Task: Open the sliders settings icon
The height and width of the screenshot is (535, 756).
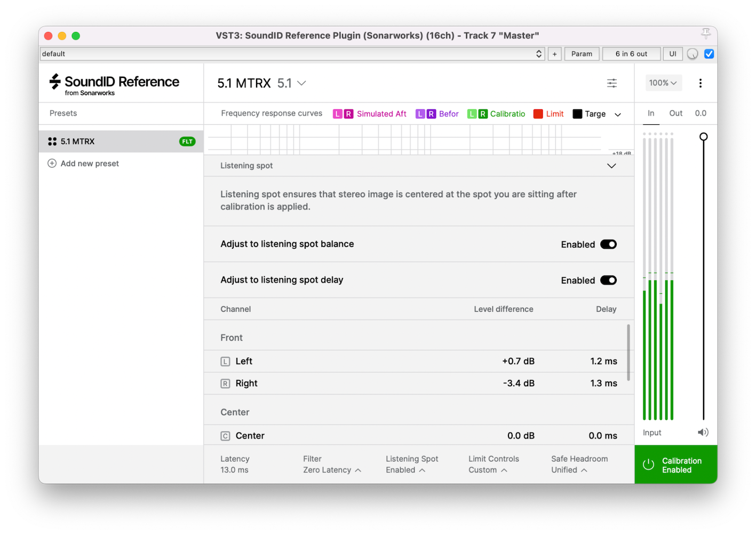Action: tap(612, 83)
